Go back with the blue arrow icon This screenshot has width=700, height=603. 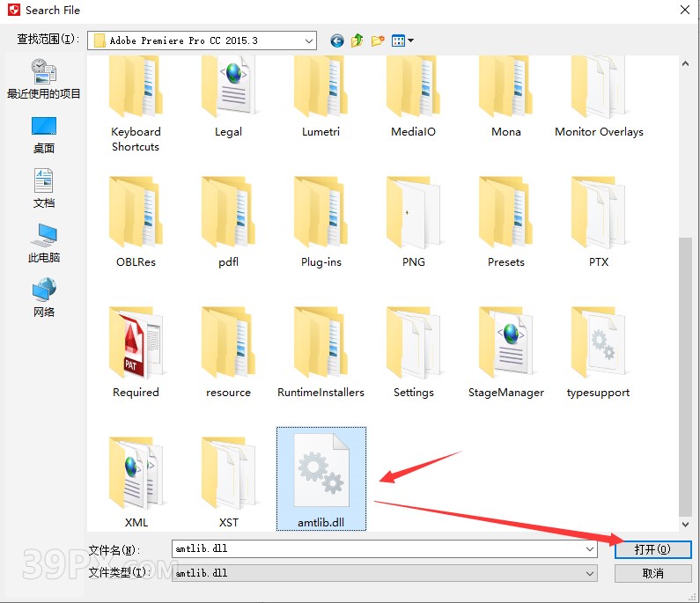point(337,41)
